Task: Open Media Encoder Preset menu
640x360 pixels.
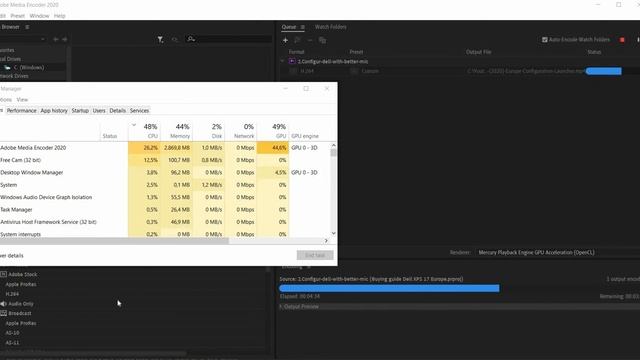Action: click(18, 16)
